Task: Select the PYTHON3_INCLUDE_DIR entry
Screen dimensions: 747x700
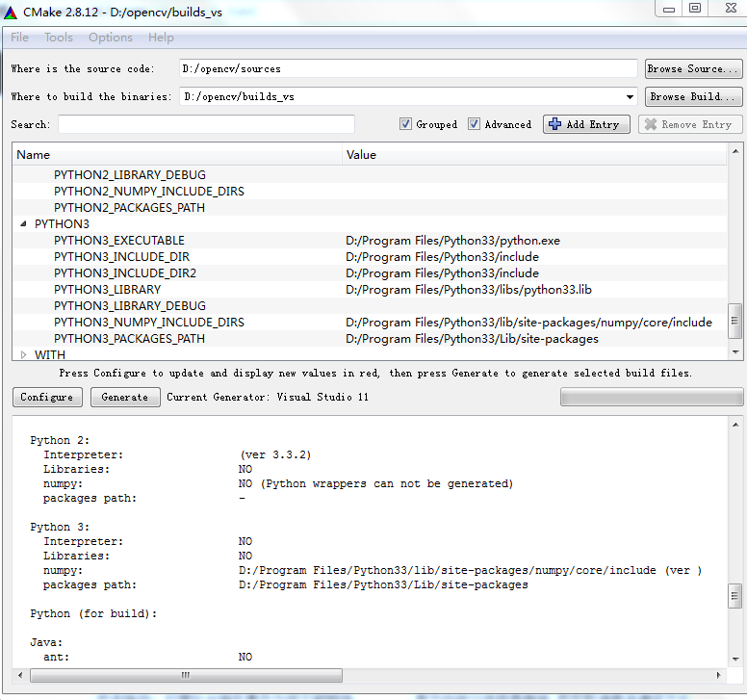Action: (x=121, y=256)
